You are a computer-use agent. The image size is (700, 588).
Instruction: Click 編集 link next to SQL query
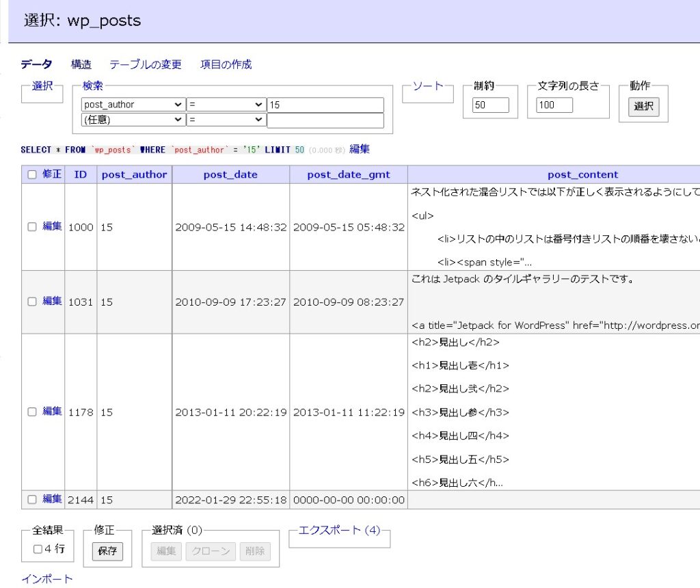360,149
